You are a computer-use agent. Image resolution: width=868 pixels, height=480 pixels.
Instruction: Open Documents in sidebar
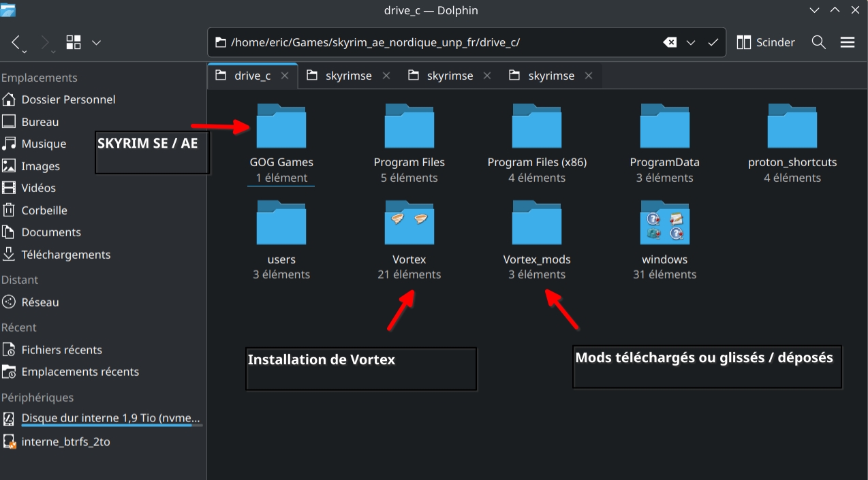point(102,232)
